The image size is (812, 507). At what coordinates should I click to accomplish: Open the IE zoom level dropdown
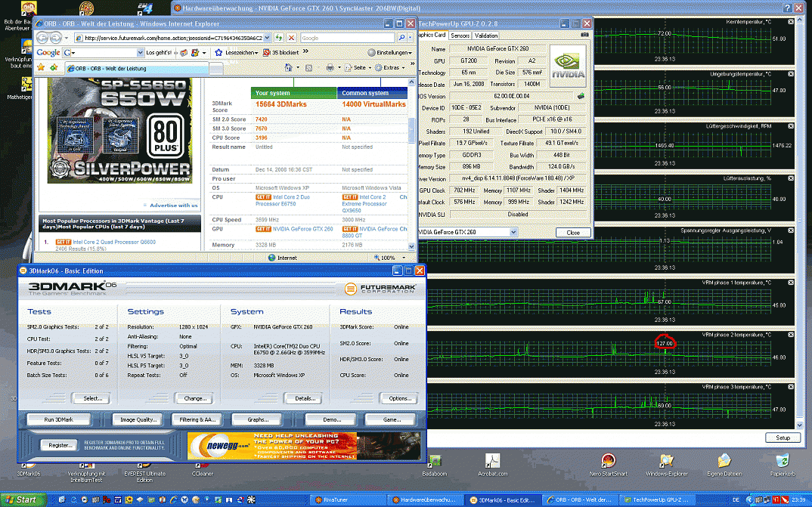click(x=403, y=258)
